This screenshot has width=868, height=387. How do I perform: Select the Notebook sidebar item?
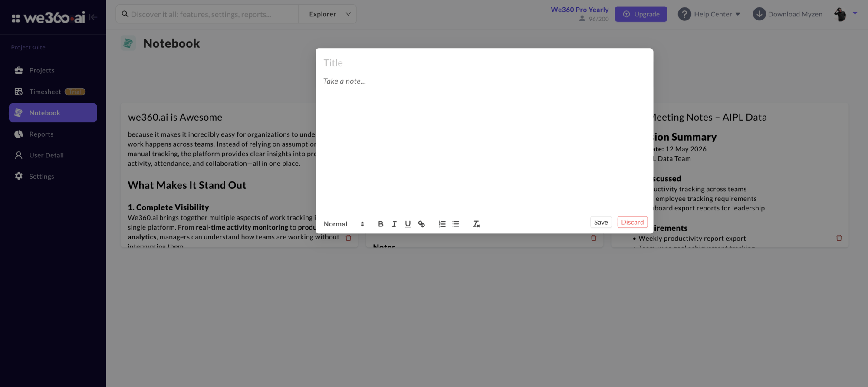tap(53, 113)
